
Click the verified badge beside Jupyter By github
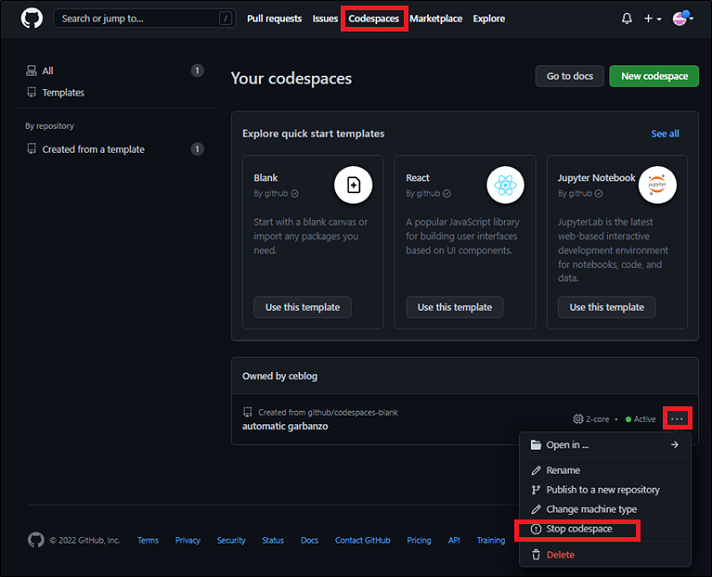pos(598,194)
